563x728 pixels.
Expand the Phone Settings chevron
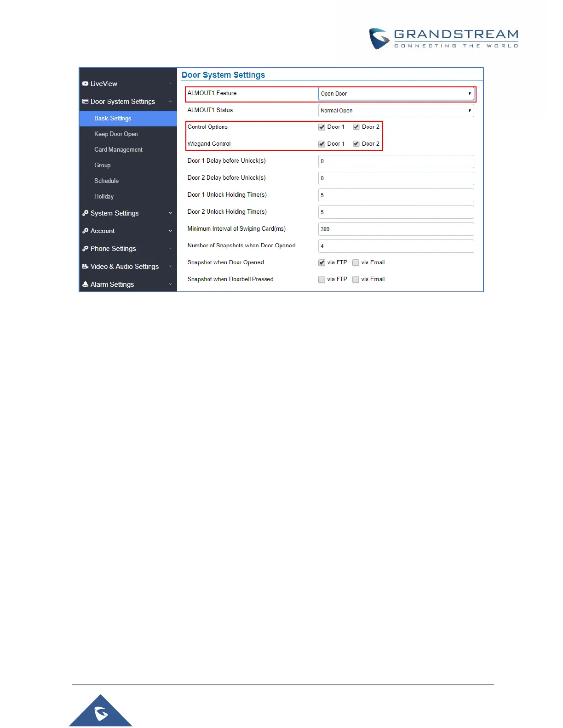pyautogui.click(x=170, y=249)
